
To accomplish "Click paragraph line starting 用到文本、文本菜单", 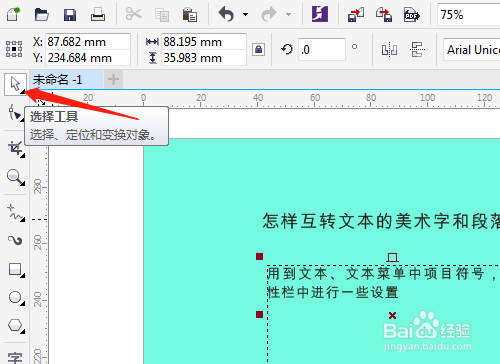I will click(x=383, y=274).
